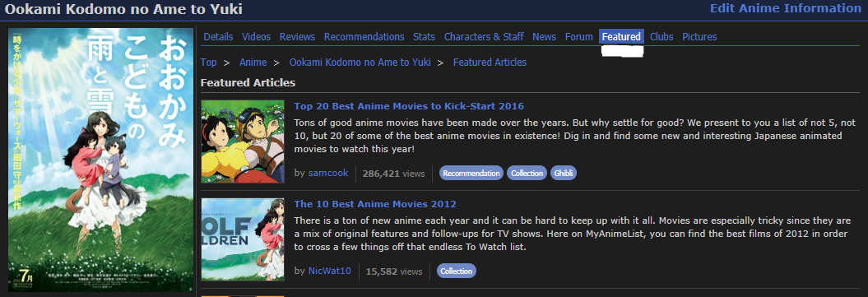
Task: Click the second article's Wolf Children thumbnail
Action: (243, 239)
